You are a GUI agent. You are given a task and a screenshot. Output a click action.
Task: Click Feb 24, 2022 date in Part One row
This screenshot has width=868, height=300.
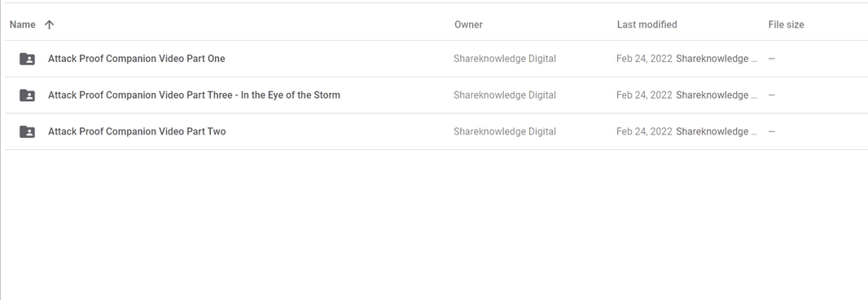644,59
